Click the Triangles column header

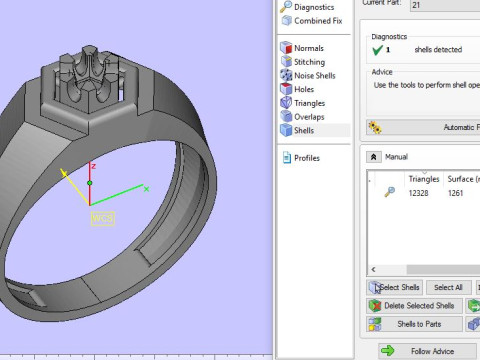424,179
